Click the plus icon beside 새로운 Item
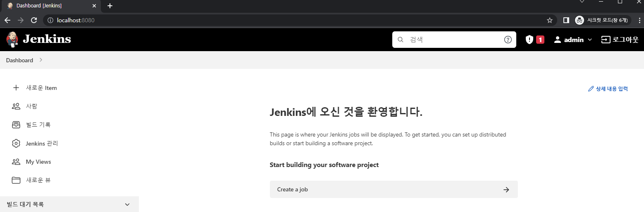Image resolution: width=644 pixels, height=212 pixels. click(16, 88)
